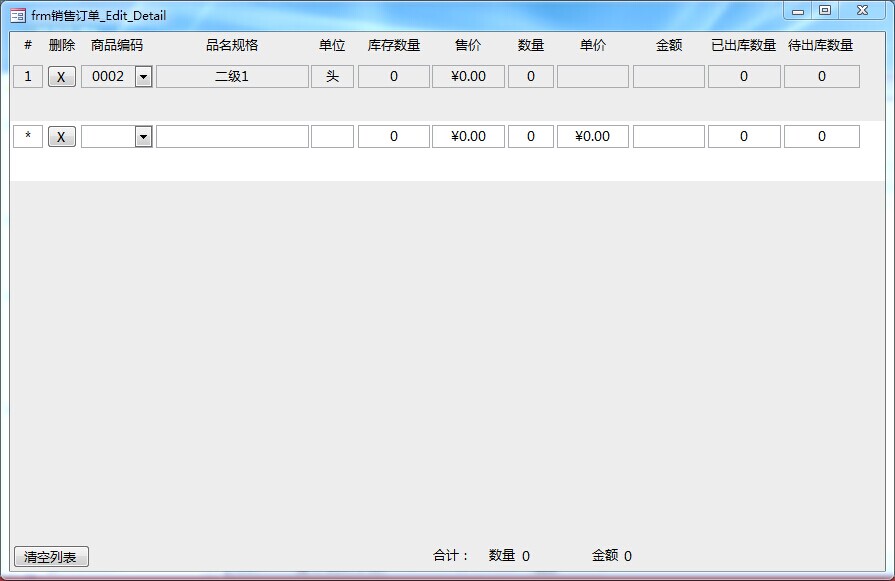This screenshot has height=581, width=895.
Task: Click row 1 待出库数量 field
Action: click(821, 76)
